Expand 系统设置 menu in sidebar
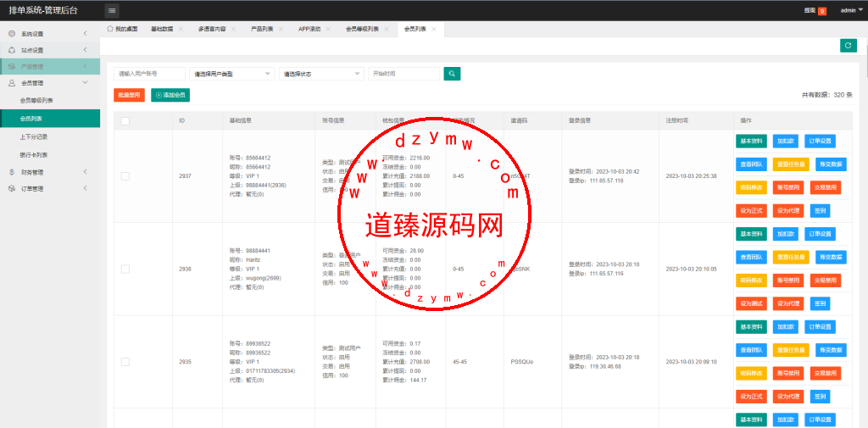 coord(50,34)
